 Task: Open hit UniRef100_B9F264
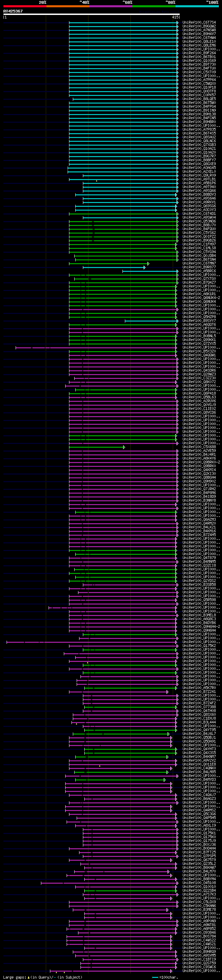[199, 53]
